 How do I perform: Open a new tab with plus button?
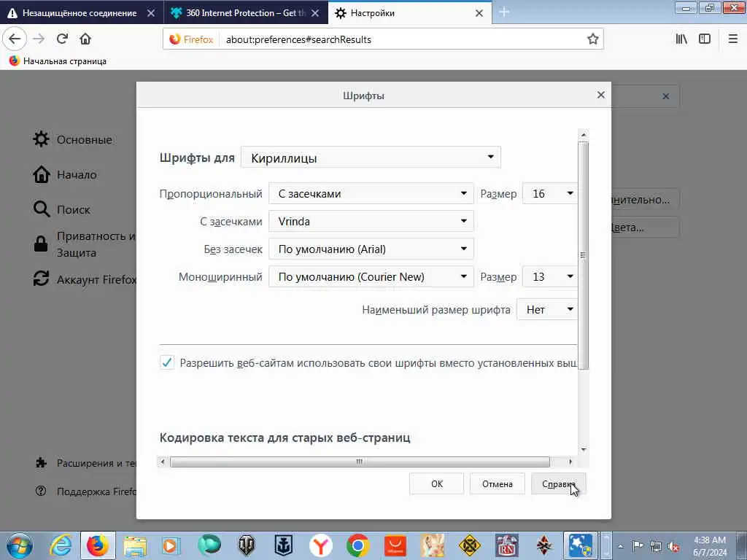(x=504, y=12)
